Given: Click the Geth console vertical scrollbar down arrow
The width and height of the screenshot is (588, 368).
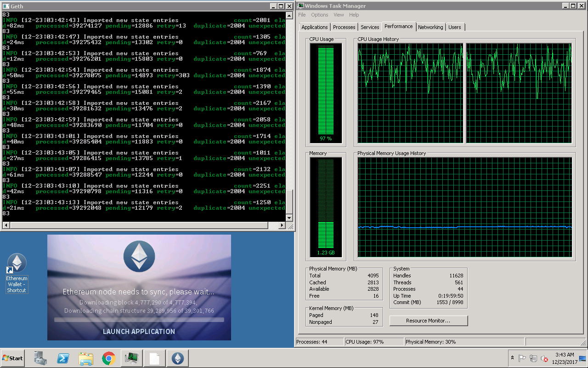Looking at the screenshot, I should pos(289,218).
